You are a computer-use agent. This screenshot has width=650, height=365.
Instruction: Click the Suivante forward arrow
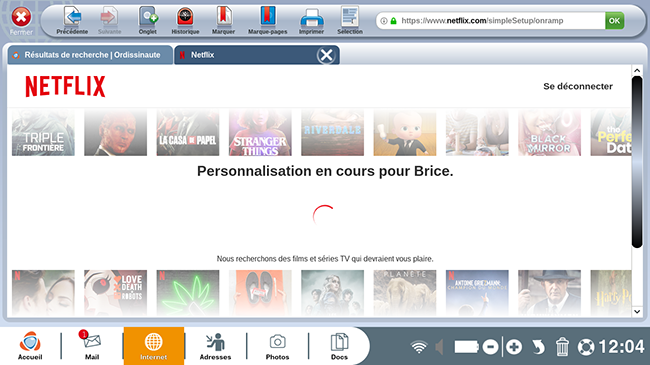coord(109,20)
